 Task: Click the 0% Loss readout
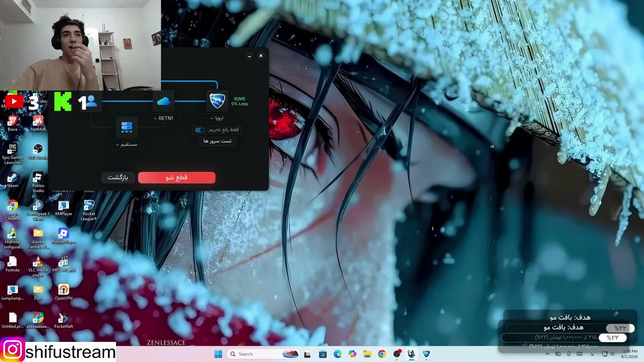coord(239,104)
